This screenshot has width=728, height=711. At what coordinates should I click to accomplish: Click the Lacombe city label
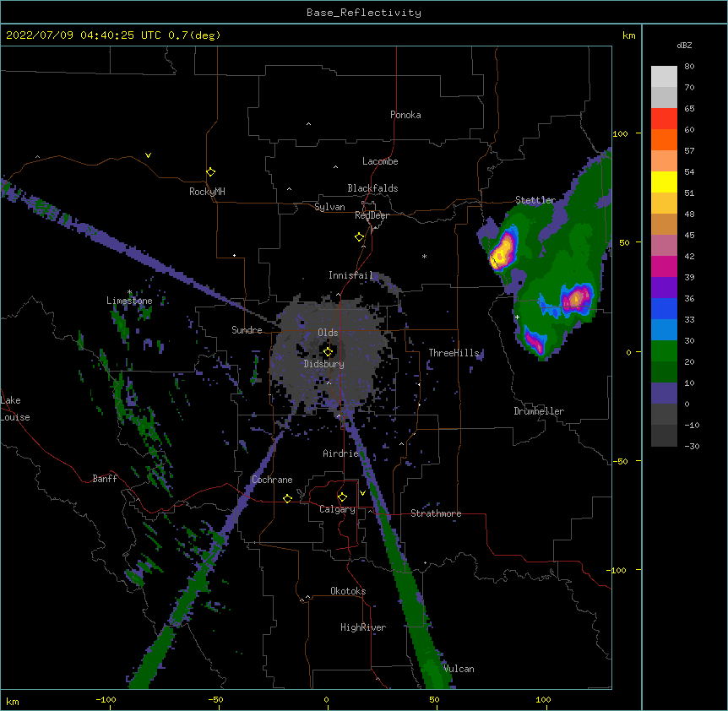[380, 161]
